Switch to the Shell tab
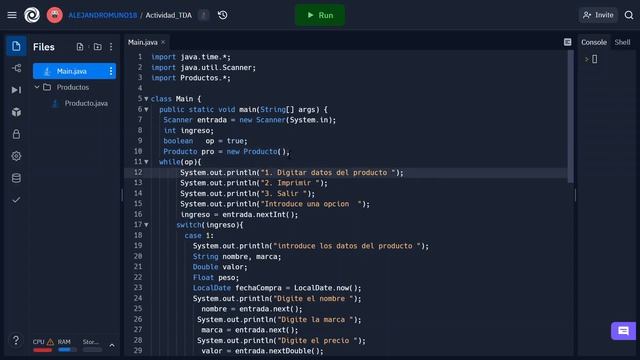Image resolution: width=640 pixels, height=360 pixels. click(x=622, y=42)
